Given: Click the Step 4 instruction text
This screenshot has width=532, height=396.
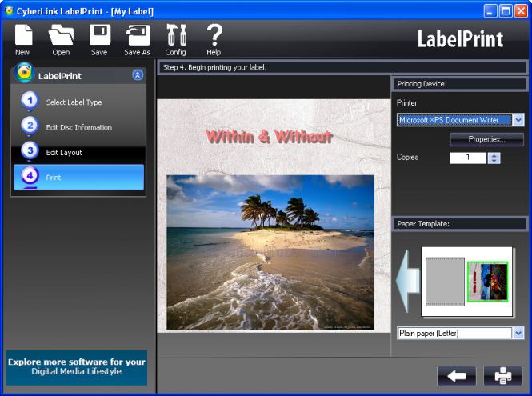Looking at the screenshot, I should coord(214,67).
